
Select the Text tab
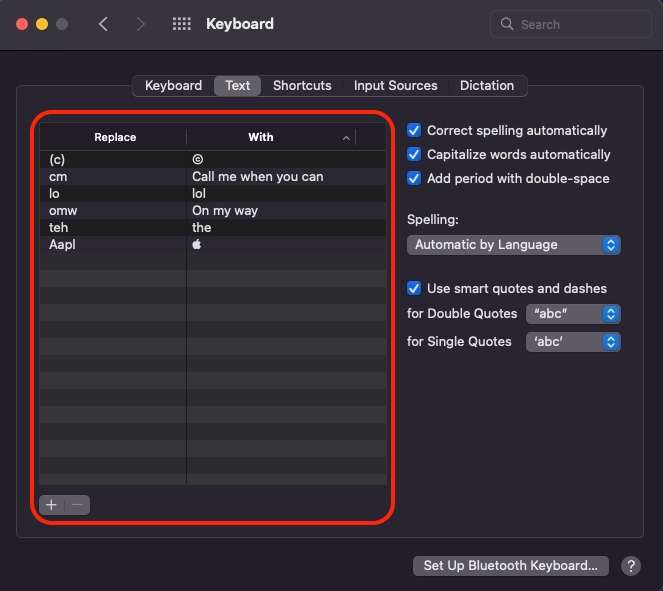[237, 86]
